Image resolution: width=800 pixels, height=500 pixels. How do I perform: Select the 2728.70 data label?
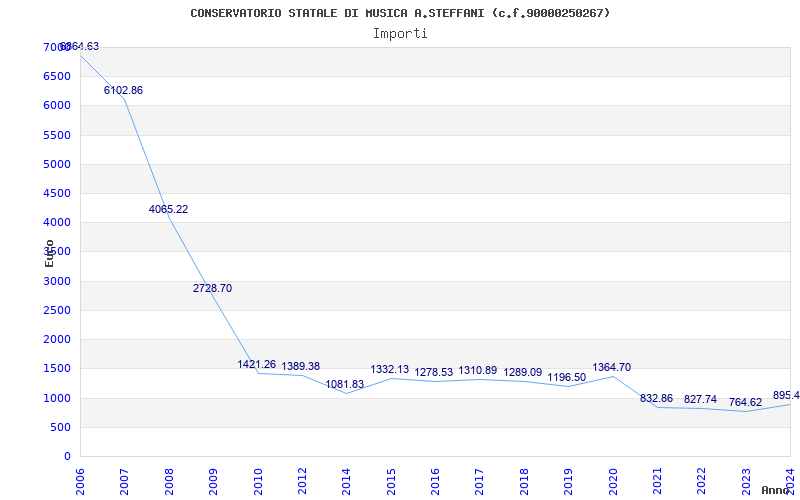click(x=212, y=288)
